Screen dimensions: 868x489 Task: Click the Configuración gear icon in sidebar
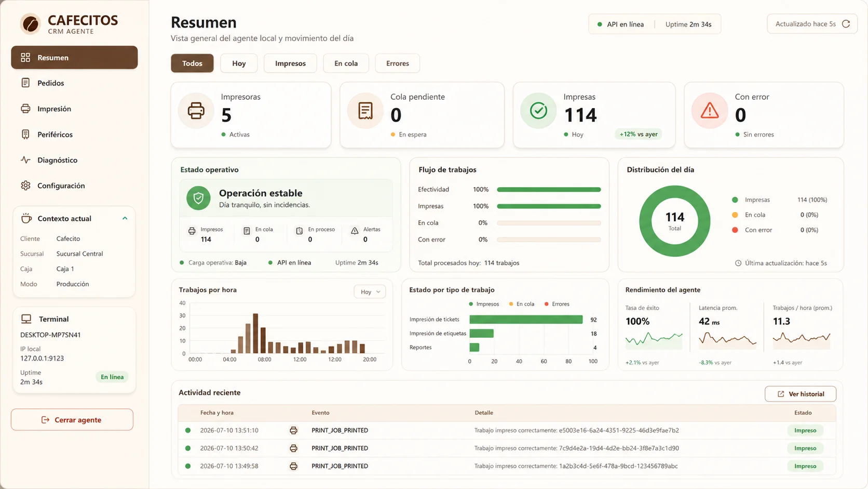[x=25, y=186]
